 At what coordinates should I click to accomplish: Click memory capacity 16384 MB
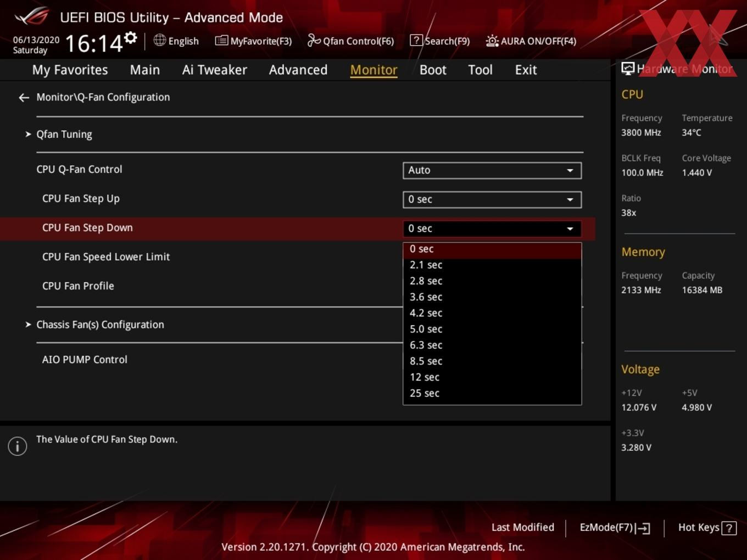pos(702,290)
